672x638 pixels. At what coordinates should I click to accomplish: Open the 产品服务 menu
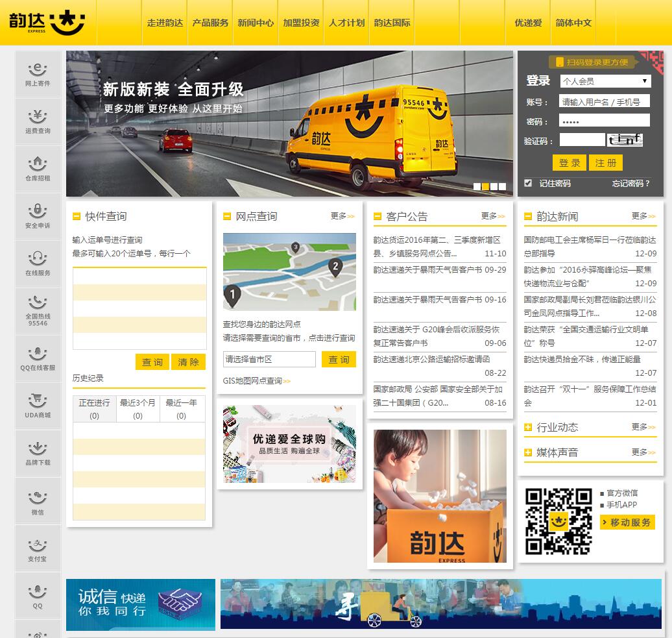click(210, 23)
